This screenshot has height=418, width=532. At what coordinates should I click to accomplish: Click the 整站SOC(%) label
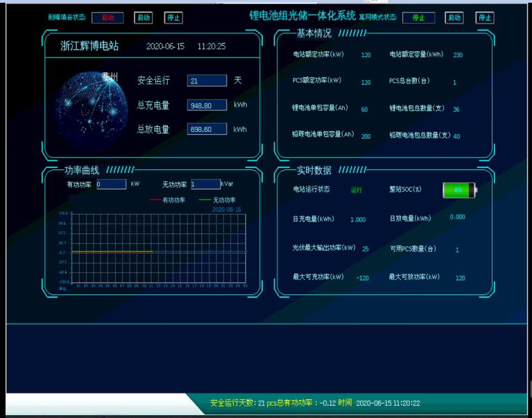tap(406, 189)
